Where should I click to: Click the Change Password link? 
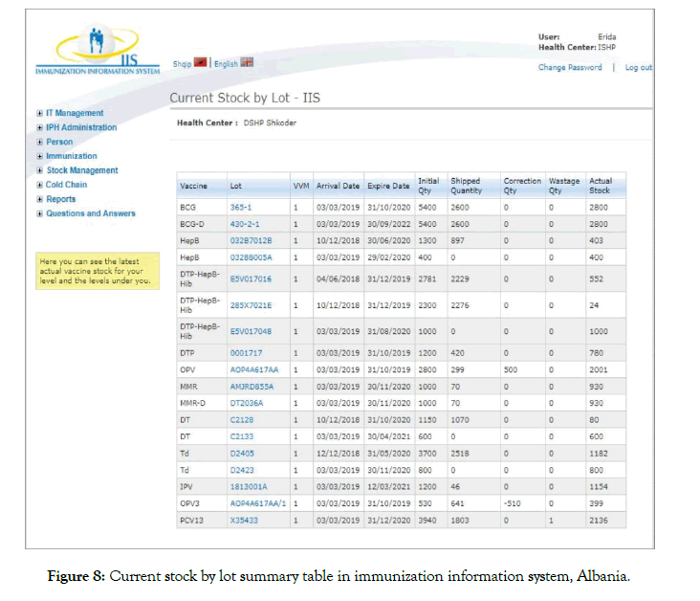[x=570, y=68]
